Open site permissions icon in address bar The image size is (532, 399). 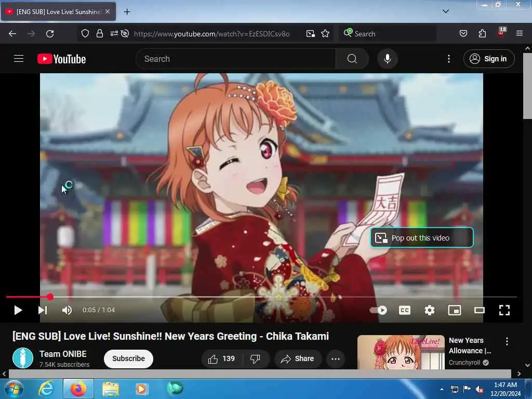point(114,33)
